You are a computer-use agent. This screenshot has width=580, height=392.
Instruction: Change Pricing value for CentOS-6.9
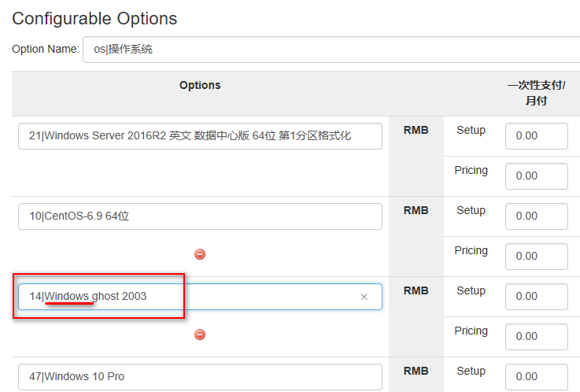pos(537,257)
